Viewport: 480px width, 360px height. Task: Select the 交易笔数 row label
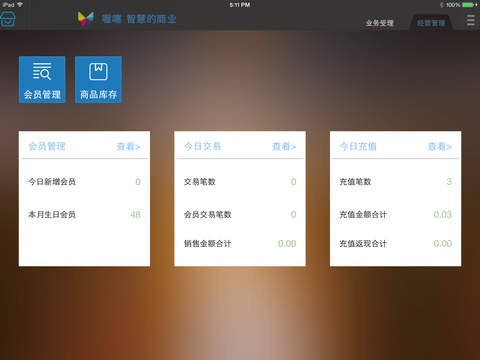tap(200, 182)
